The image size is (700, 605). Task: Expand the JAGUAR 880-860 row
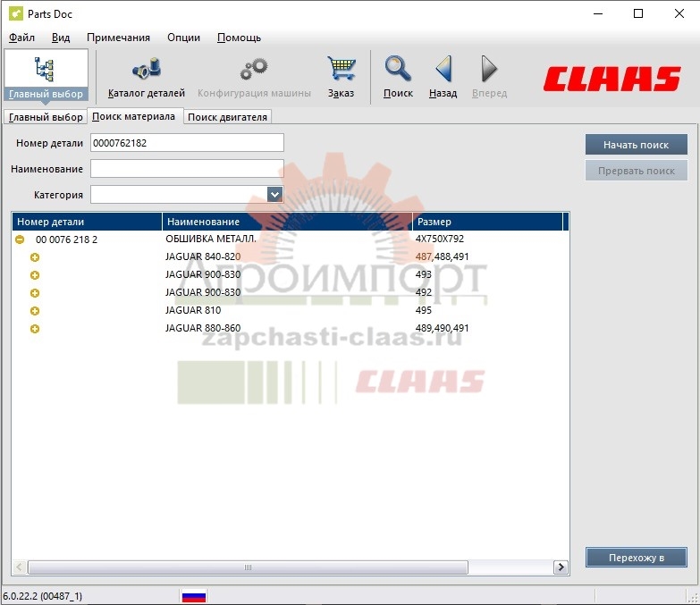[x=35, y=329]
